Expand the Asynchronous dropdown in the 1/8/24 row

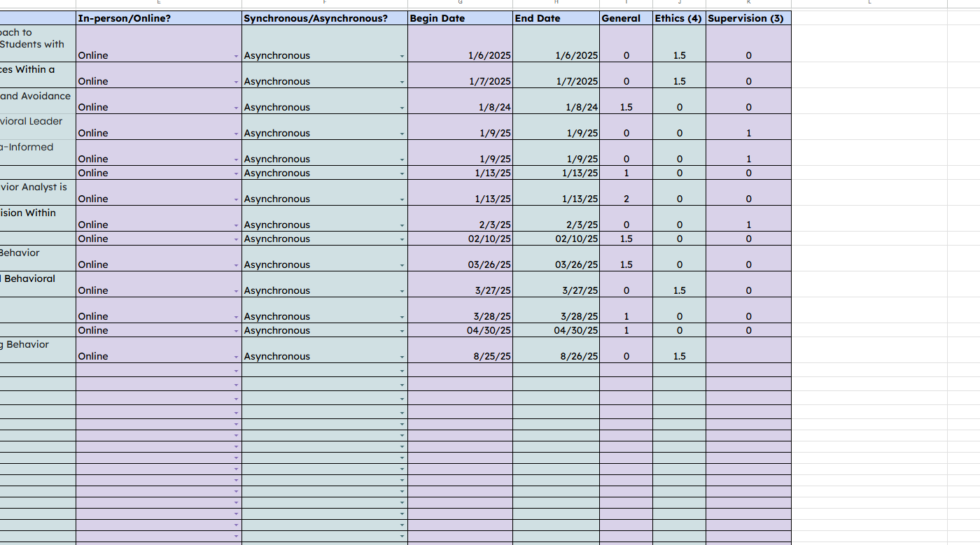tap(402, 108)
